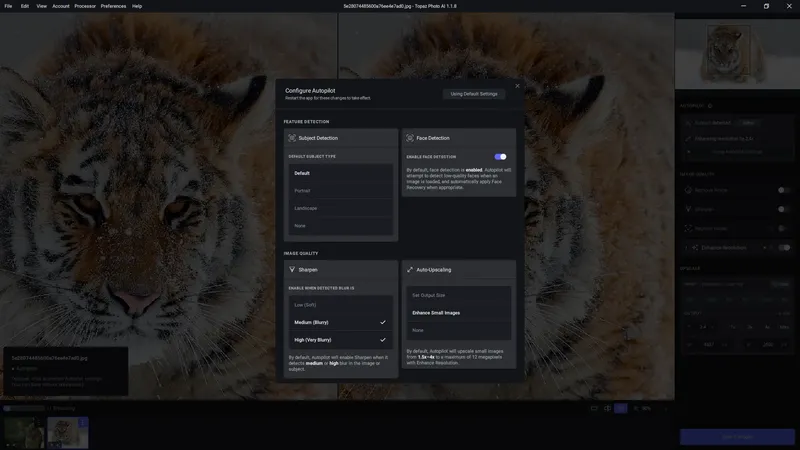Click the Recover Faces icon in side panel
This screenshot has height=450, width=800.
point(688,229)
